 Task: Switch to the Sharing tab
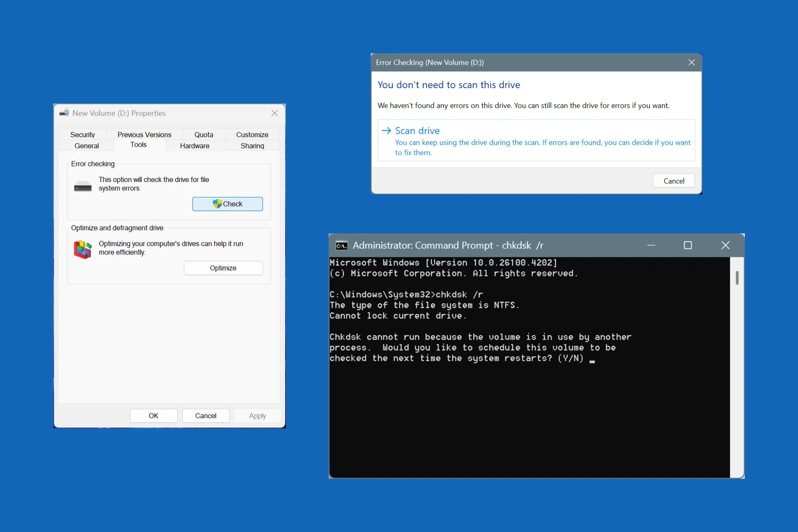pyautogui.click(x=252, y=145)
